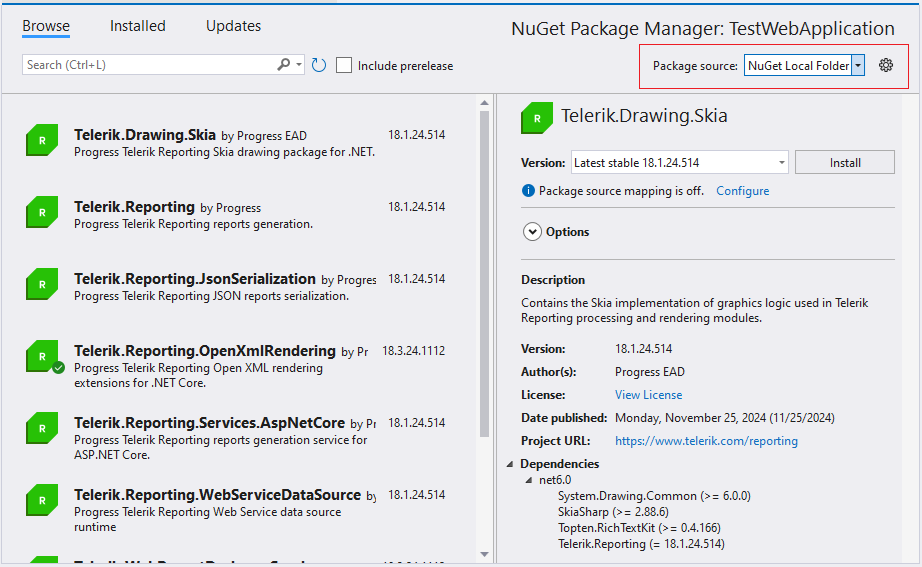
Task: Switch to the Updates tab
Action: (233, 26)
